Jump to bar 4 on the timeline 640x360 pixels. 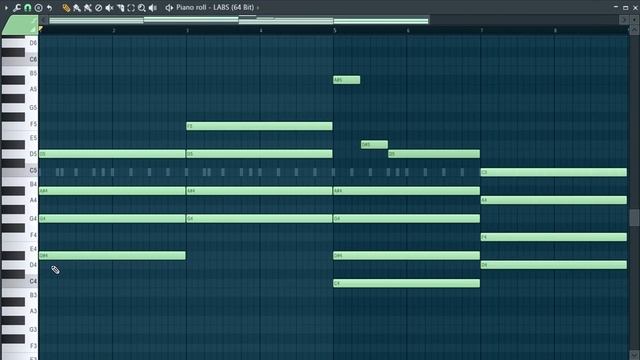tap(261, 31)
